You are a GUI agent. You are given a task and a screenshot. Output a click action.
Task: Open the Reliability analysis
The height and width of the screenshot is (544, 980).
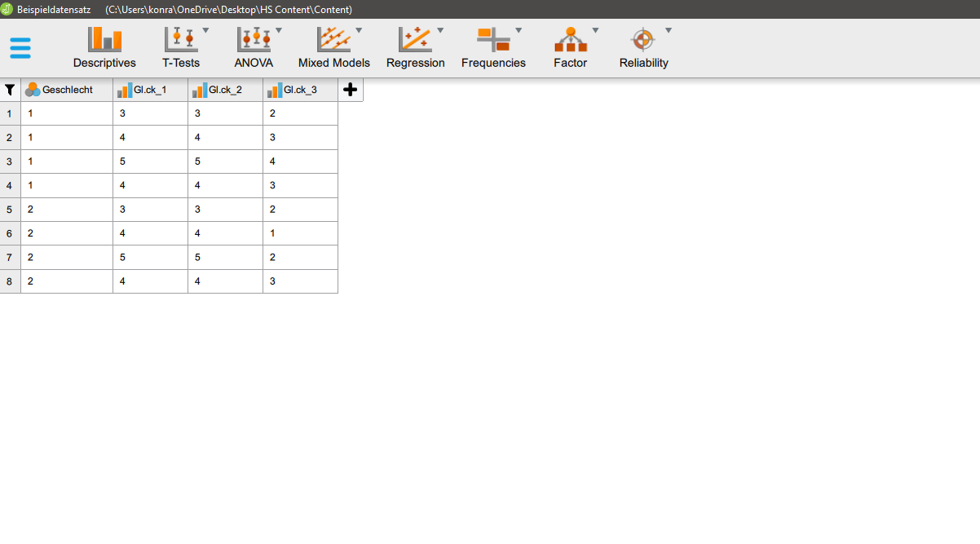(x=643, y=46)
